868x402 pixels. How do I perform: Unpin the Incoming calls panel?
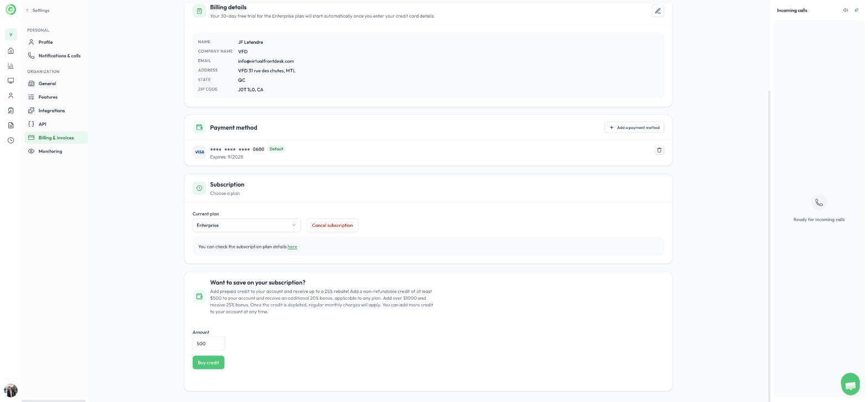[x=856, y=11]
